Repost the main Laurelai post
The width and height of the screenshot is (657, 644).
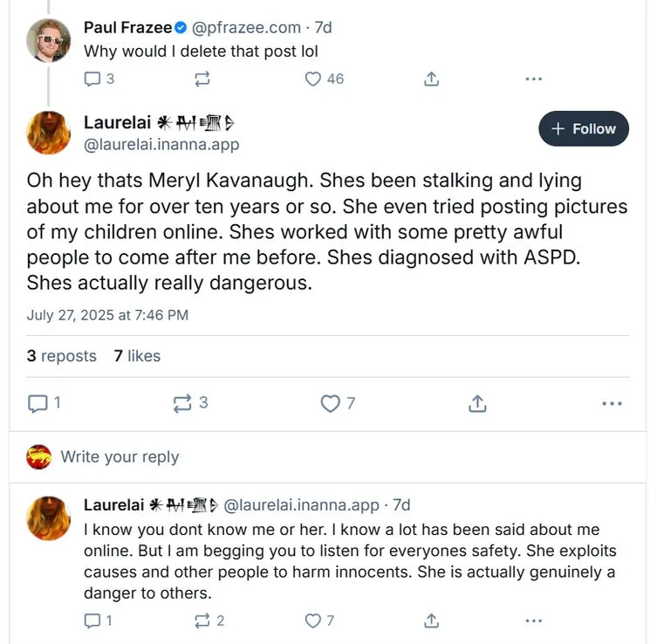[182, 403]
